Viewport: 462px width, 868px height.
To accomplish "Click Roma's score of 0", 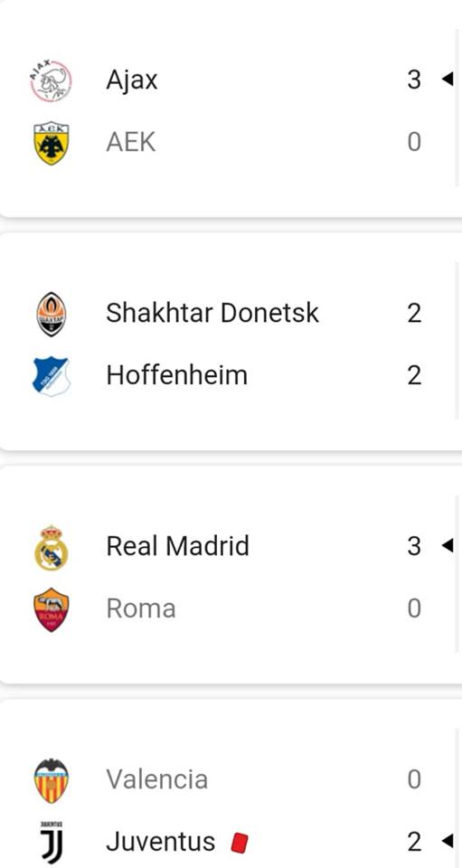I will (x=414, y=609).
